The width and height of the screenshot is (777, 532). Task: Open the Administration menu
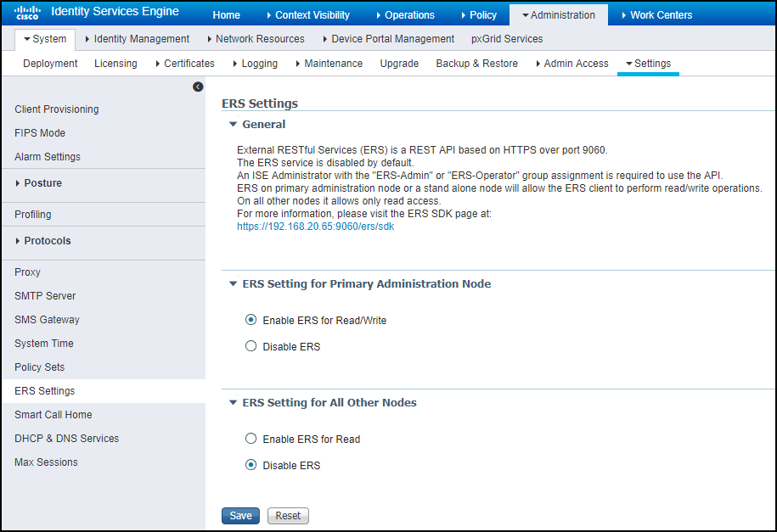[x=559, y=15]
